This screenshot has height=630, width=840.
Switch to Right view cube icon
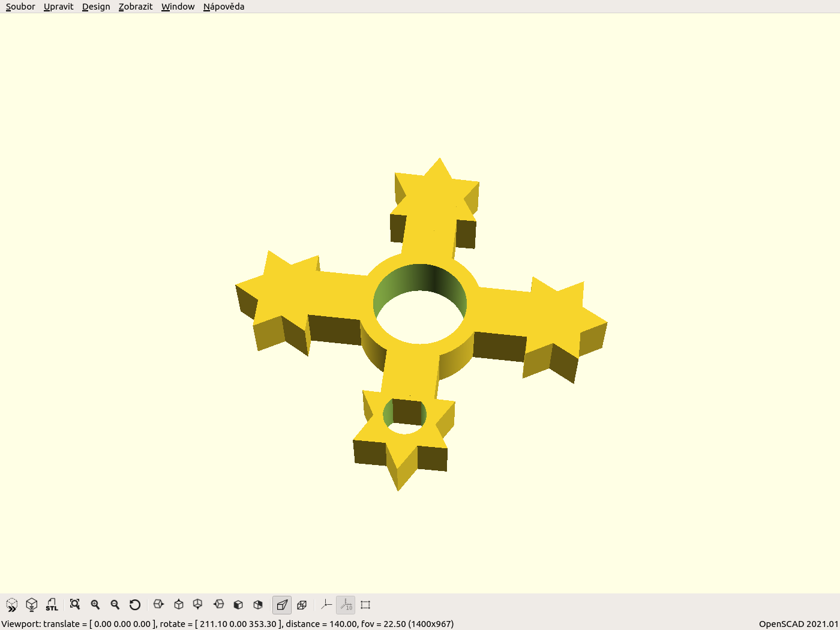158,605
